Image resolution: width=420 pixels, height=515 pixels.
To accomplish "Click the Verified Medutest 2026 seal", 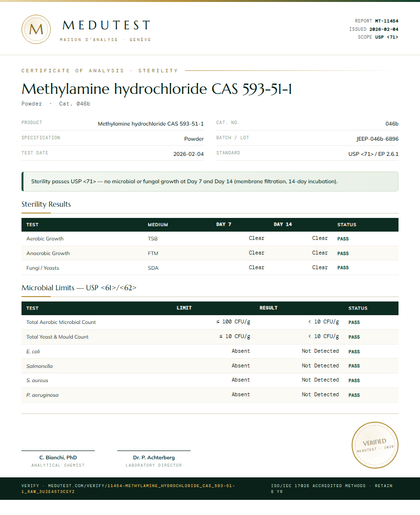I will (375, 445).
